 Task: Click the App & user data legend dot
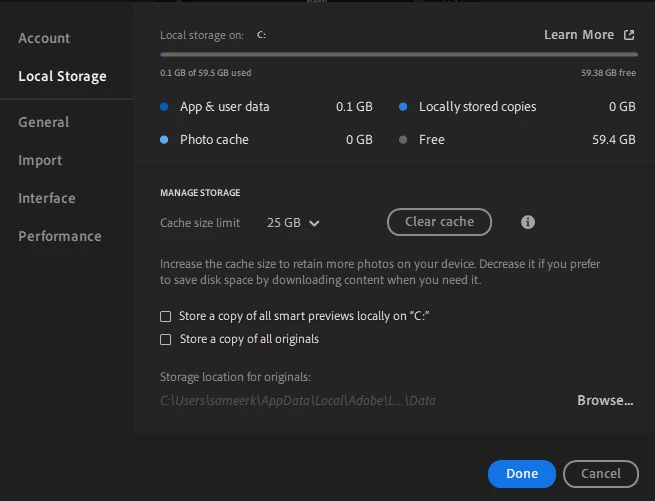(x=165, y=107)
